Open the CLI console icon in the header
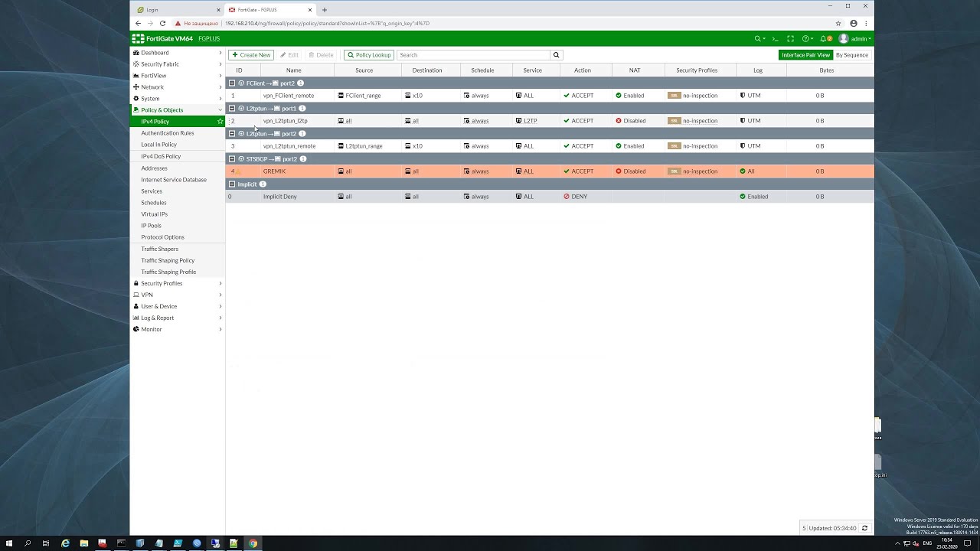The height and width of the screenshot is (551, 980). coord(775,39)
